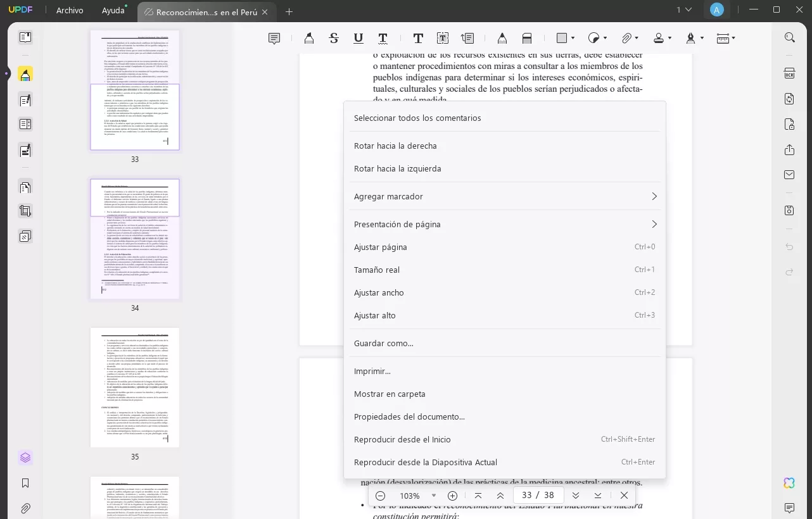Click the send by email icon
The image size is (812, 519).
[789, 175]
